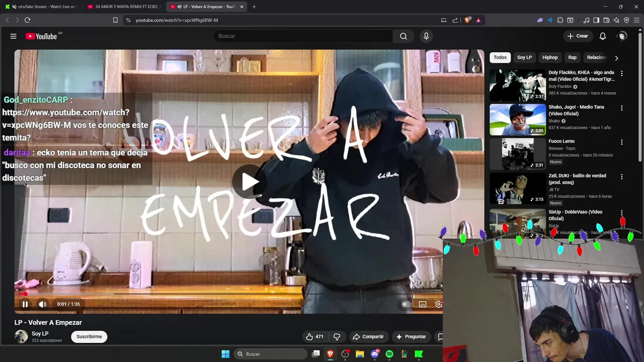The width and height of the screenshot is (644, 362).
Task: Select the Hiphop filter chip
Action: click(550, 57)
